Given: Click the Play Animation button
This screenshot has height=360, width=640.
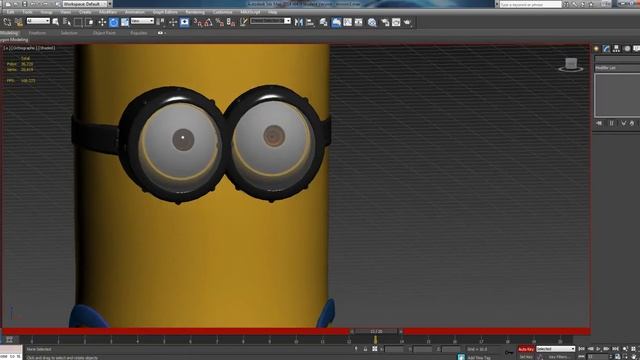Looking at the screenshot, I should pos(598,349).
